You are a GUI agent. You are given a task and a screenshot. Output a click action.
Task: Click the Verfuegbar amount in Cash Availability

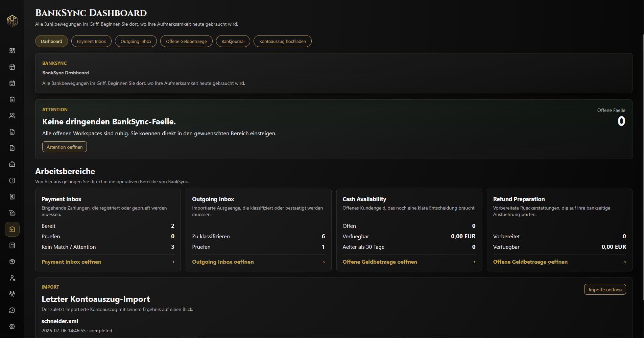coord(463,236)
